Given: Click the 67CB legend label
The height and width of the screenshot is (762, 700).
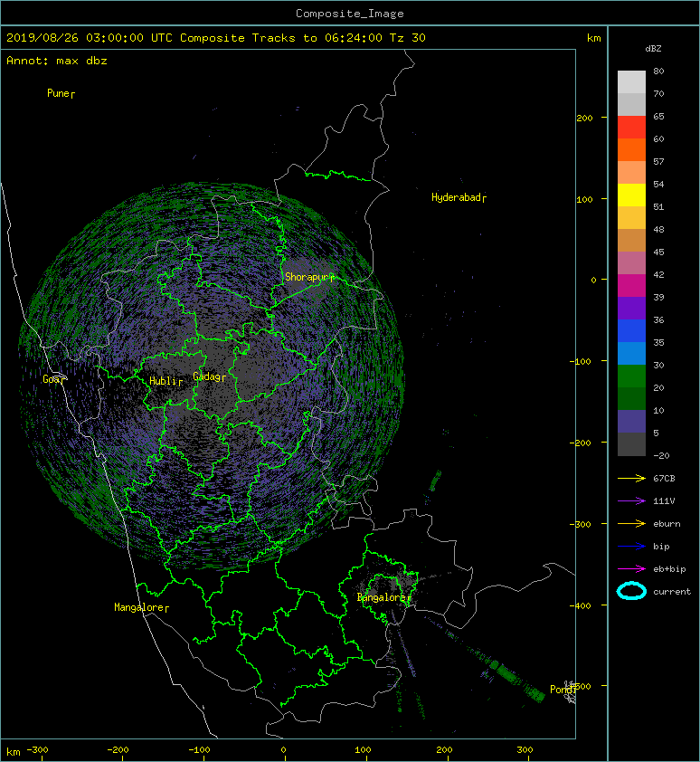Looking at the screenshot, I should (664, 479).
